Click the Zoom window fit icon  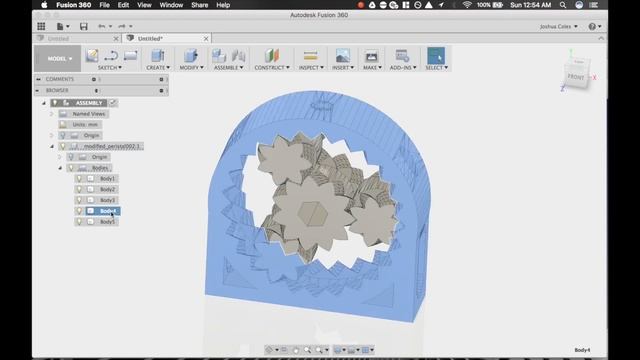click(x=319, y=350)
